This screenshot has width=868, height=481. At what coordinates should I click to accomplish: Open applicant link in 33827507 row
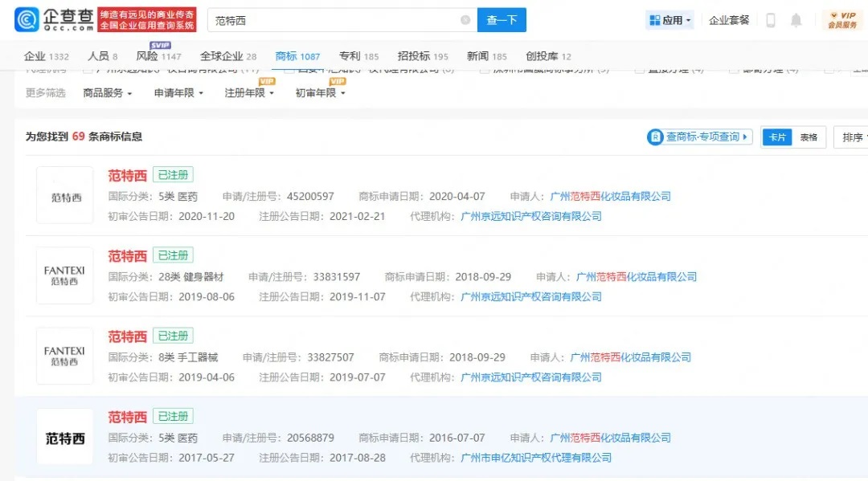[631, 357]
